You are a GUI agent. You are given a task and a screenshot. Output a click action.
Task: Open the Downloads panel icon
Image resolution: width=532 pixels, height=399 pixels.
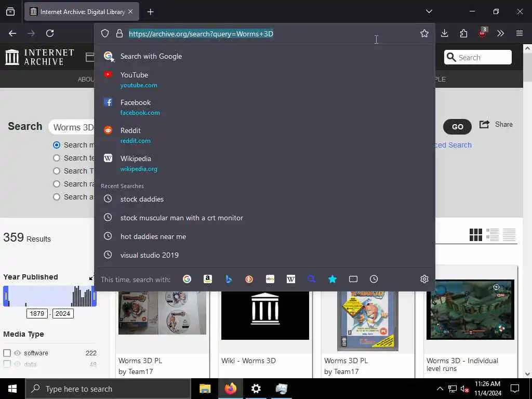[x=445, y=33]
